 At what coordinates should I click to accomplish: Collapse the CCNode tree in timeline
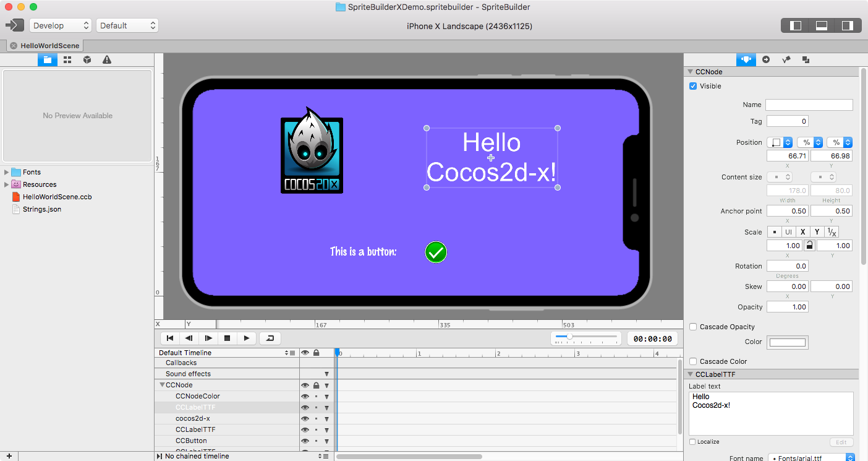pyautogui.click(x=162, y=385)
